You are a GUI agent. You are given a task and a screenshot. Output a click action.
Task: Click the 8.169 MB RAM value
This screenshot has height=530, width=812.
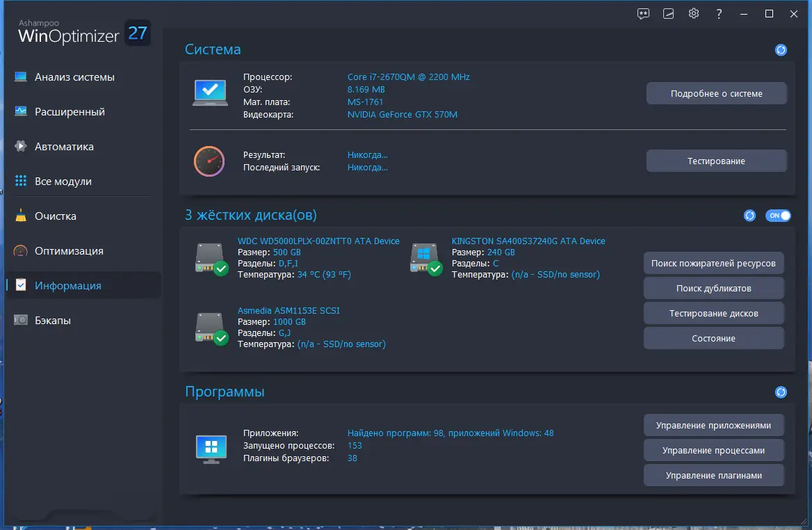click(366, 90)
